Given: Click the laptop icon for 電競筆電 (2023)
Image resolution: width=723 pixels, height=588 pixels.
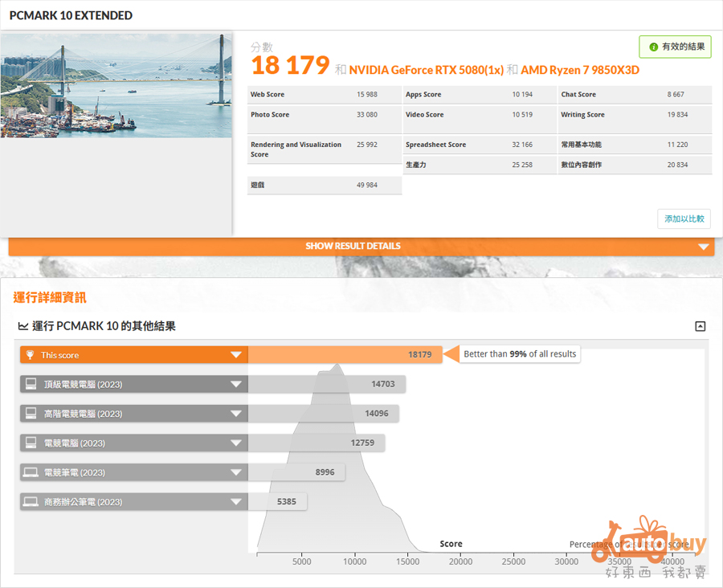Looking at the screenshot, I should pos(31,472).
